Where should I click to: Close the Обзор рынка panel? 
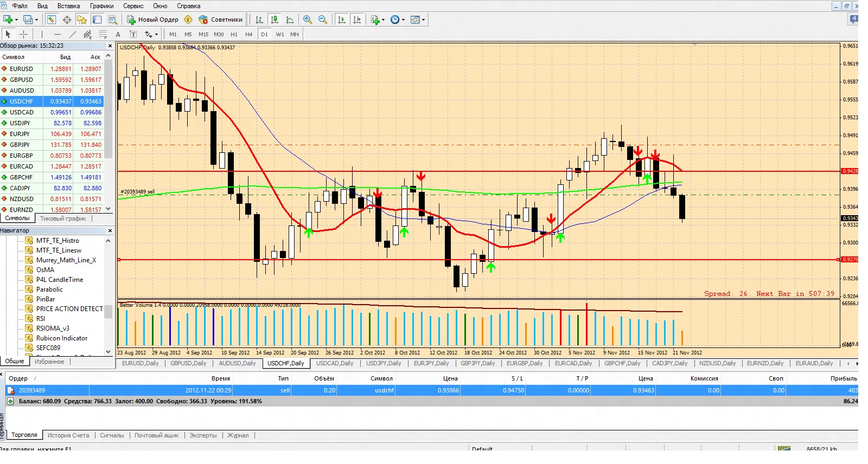[110, 46]
